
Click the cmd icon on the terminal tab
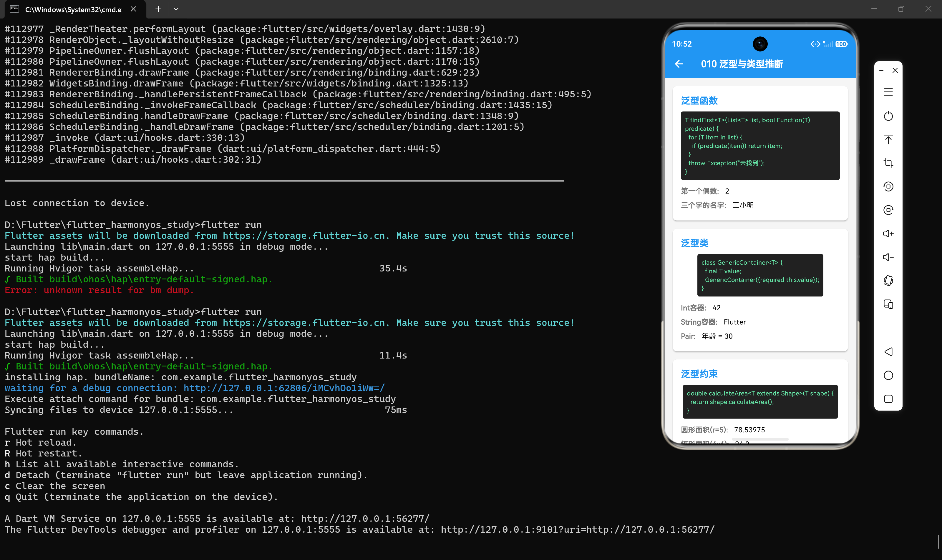(x=14, y=9)
